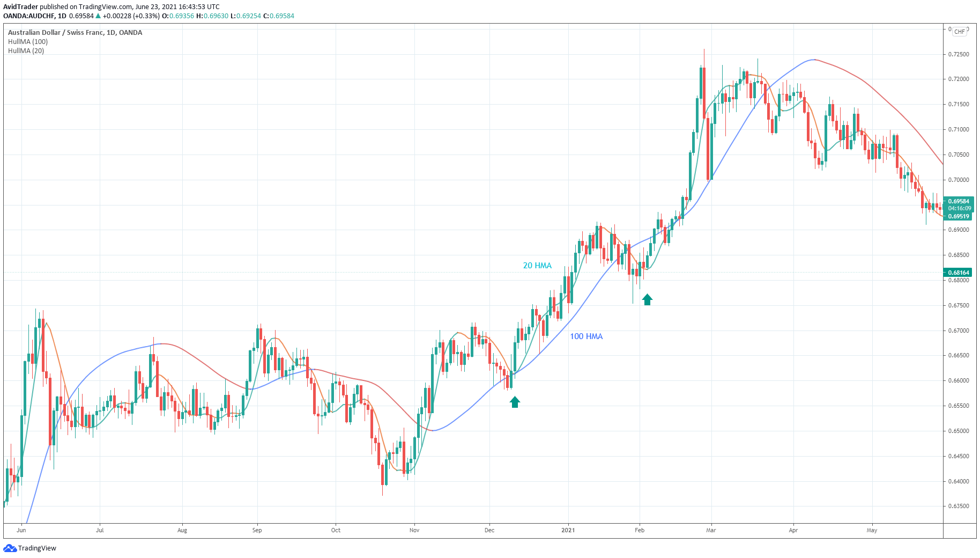This screenshot has width=980, height=558.
Task: Click the Australian Dollar / Swiss Franc title
Action: click(x=75, y=32)
